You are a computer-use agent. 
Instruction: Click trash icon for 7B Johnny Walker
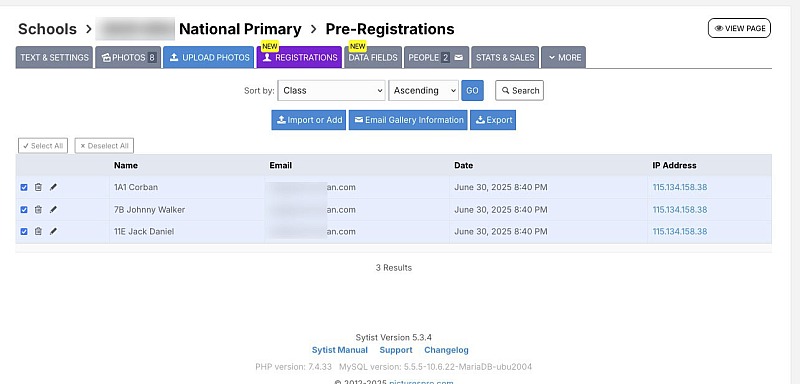[x=38, y=210]
